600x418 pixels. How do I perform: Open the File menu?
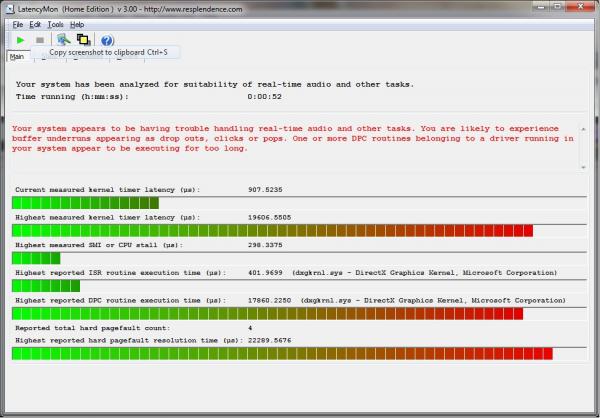point(17,24)
